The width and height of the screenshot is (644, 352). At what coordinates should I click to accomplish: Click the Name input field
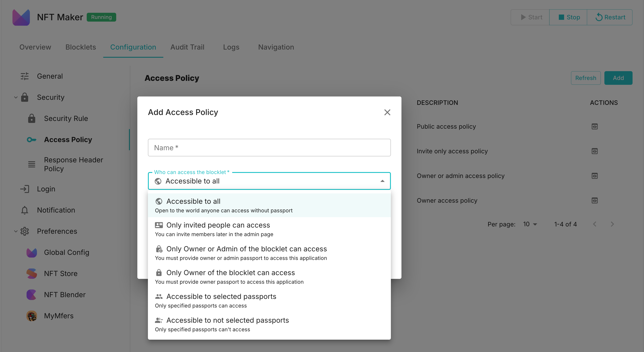[269, 148]
